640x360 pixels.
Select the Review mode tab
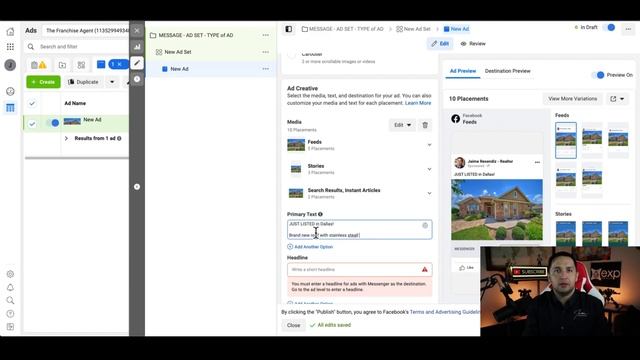pos(473,44)
